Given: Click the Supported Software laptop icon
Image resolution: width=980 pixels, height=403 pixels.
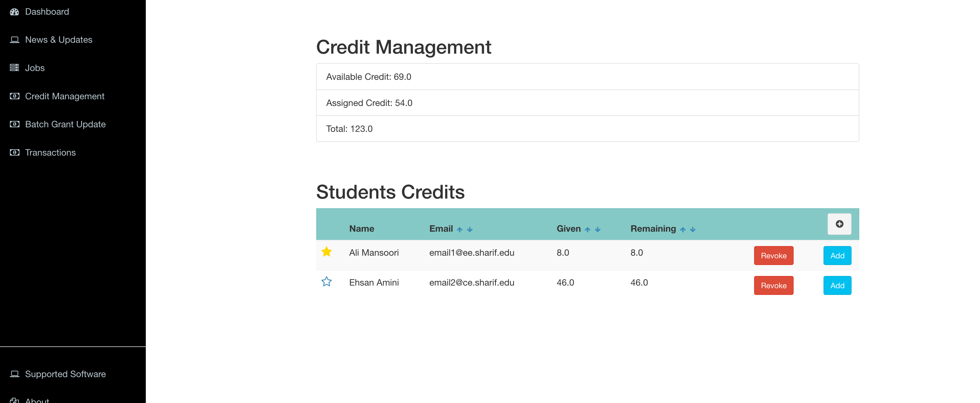Looking at the screenshot, I should (x=14, y=374).
